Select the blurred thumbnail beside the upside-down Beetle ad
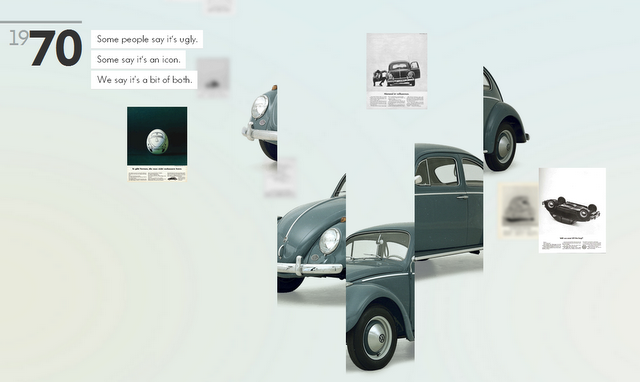Viewport: 640px width, 382px height. [x=518, y=211]
